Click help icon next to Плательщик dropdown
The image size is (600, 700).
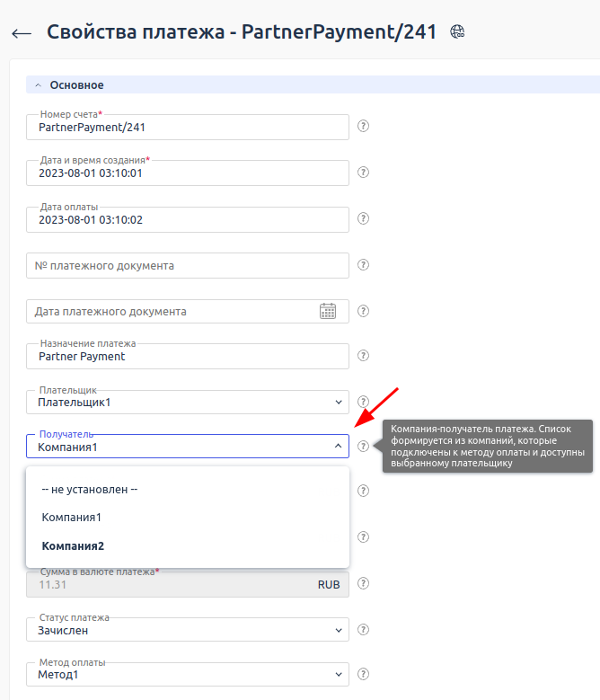364,402
